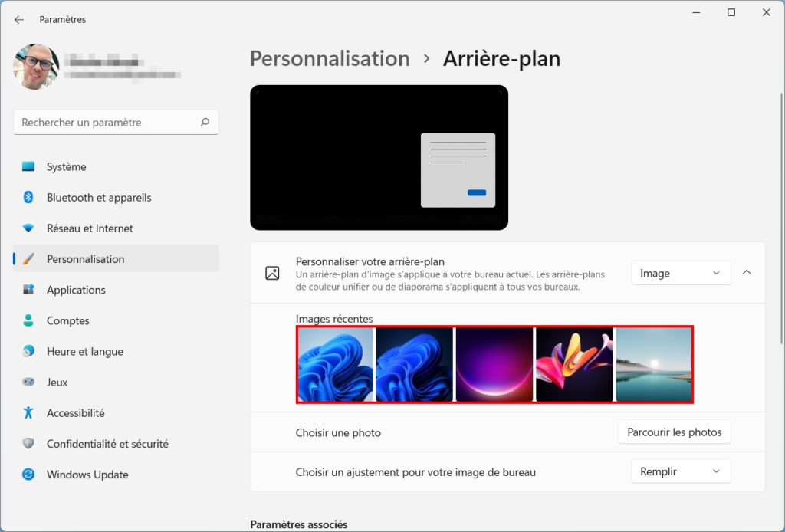Focus the Rechercher un paramètre field

tap(117, 122)
